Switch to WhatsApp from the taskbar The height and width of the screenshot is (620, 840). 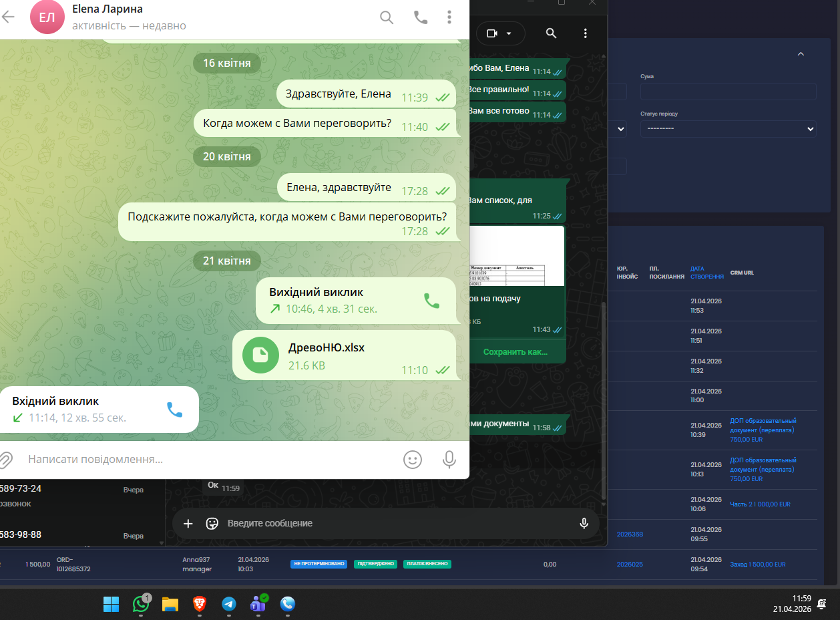click(141, 604)
